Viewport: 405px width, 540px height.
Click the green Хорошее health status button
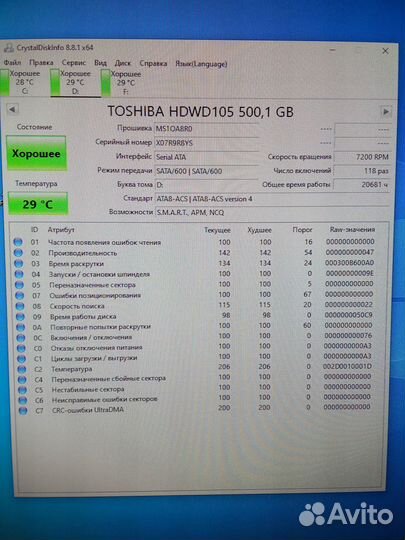(x=36, y=153)
